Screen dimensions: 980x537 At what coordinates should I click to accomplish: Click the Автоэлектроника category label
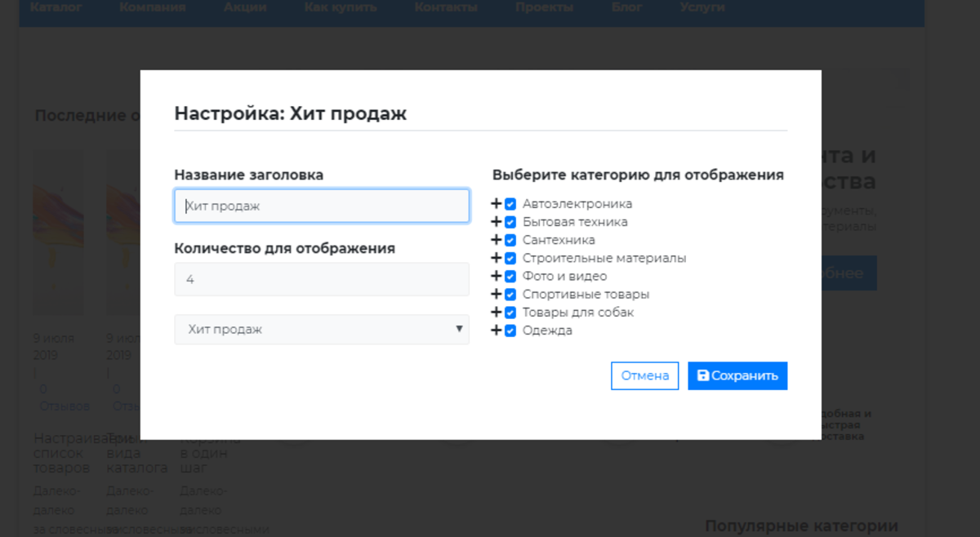(577, 204)
